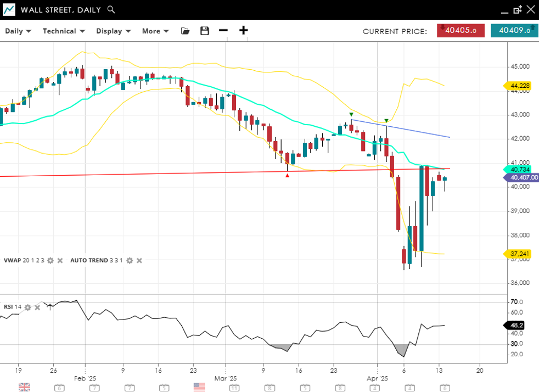This screenshot has width=539, height=392.
Task: Zoom out with the minus icon
Action: pyautogui.click(x=223, y=31)
